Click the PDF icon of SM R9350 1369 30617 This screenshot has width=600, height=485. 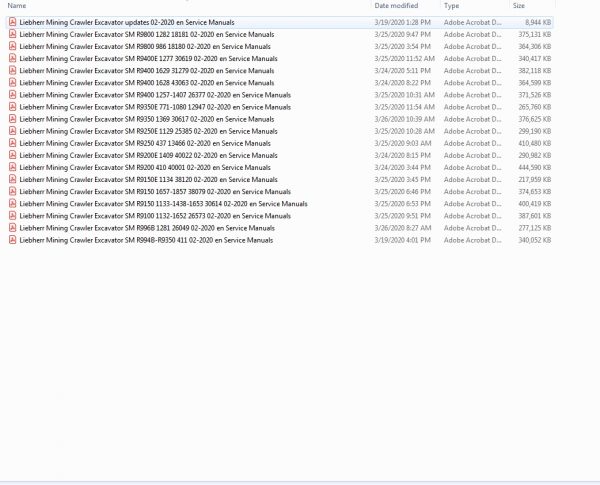pyautogui.click(x=13, y=119)
